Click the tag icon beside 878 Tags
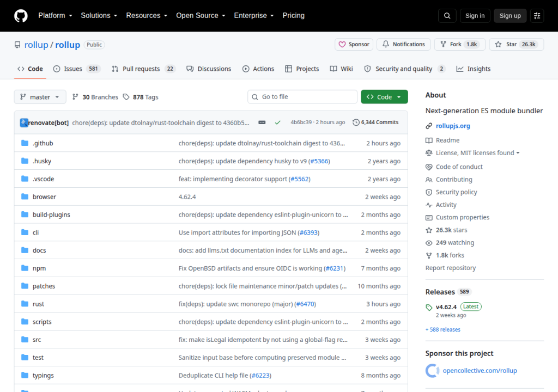This screenshot has height=392, width=558. tap(126, 97)
